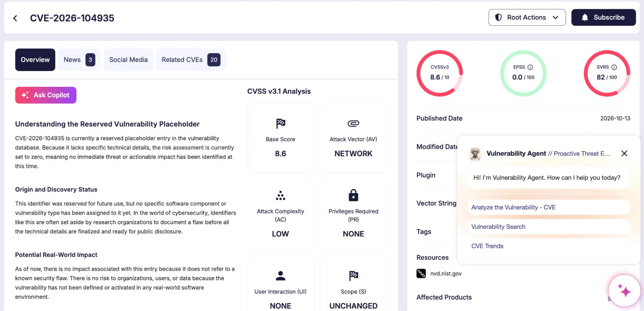Select Analyze the Vulnerability - CVE suggestion
This screenshot has height=311, width=644.
click(549, 207)
